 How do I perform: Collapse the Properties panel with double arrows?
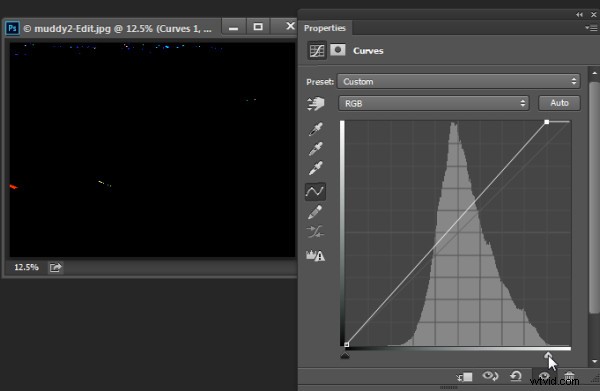(x=579, y=15)
